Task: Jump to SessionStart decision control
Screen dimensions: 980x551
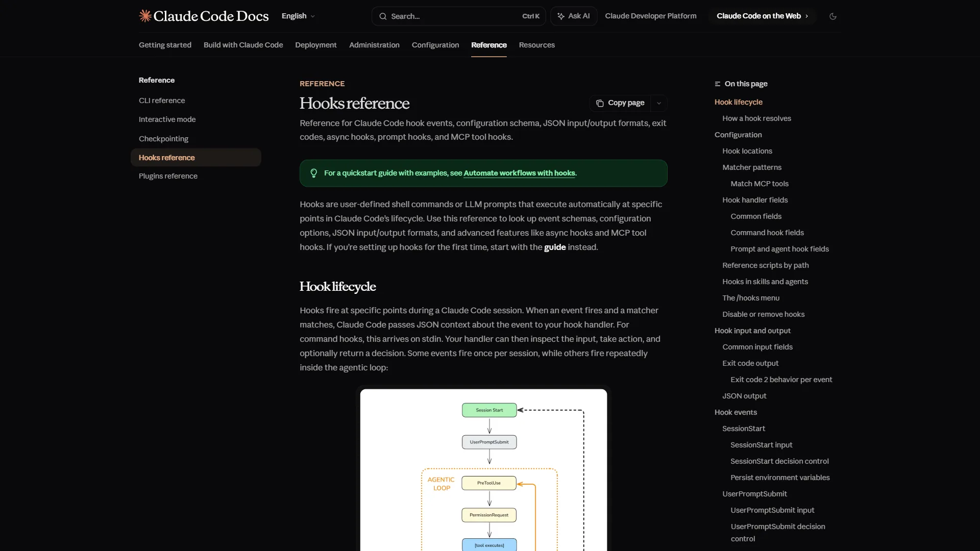Action: point(779,461)
